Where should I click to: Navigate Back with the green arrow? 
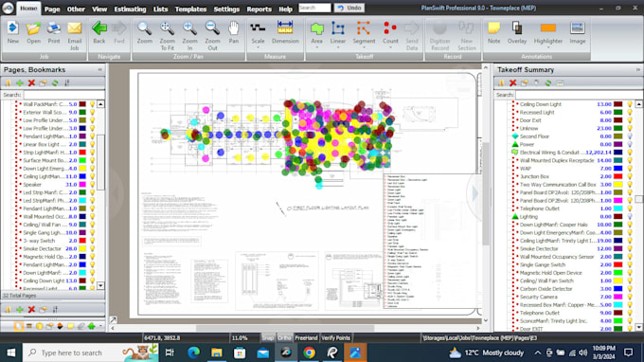pos(99,32)
